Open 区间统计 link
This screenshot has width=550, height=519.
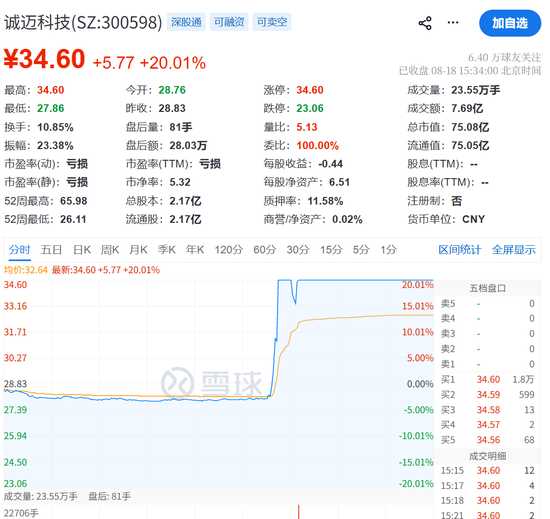coord(460,250)
